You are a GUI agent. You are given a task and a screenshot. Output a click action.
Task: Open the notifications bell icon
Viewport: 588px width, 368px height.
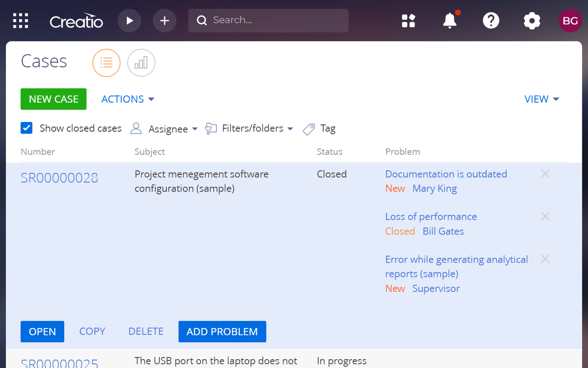pos(449,21)
